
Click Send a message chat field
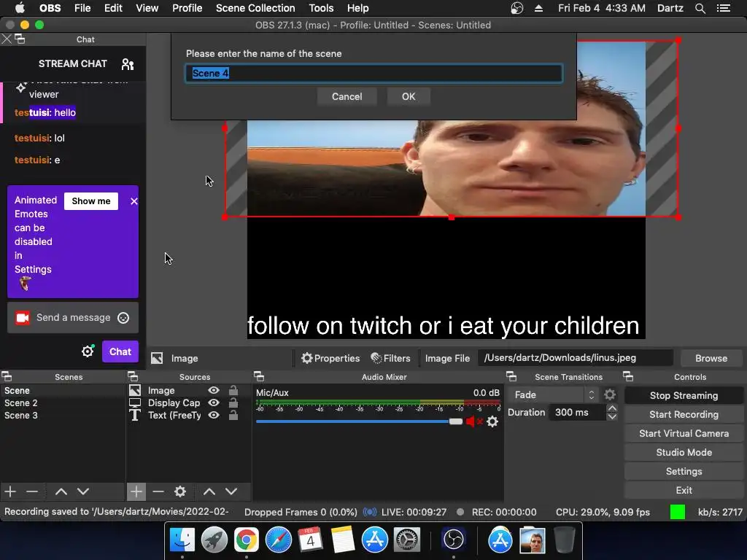pos(74,318)
